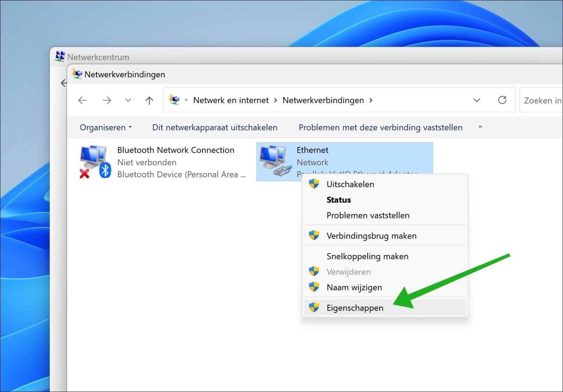The width and height of the screenshot is (563, 392).
Task: Click the Netwerkcentrum title bar icon
Action: (60, 56)
